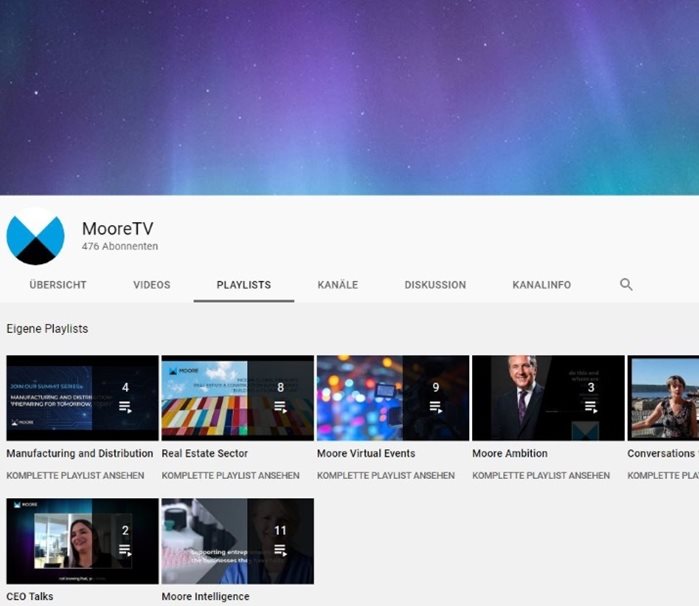699x606 pixels.
Task: Click playlist icon on Moore Virtual Events thumbnail
Action: tap(436, 407)
